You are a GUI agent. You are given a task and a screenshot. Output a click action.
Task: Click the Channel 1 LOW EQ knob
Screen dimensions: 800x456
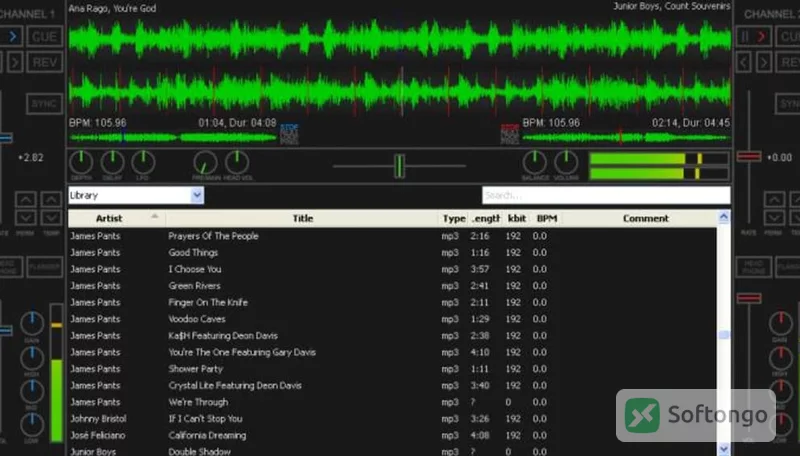(32, 424)
